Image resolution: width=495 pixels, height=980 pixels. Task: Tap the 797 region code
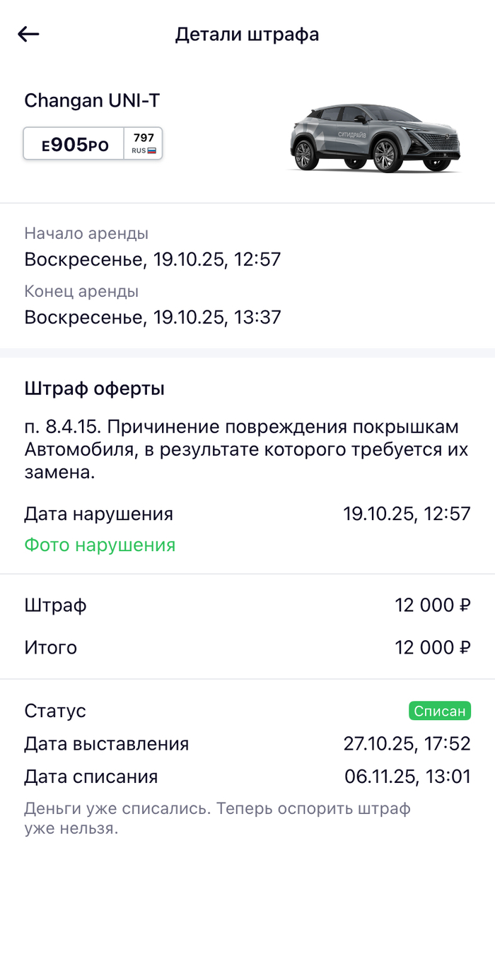144,138
